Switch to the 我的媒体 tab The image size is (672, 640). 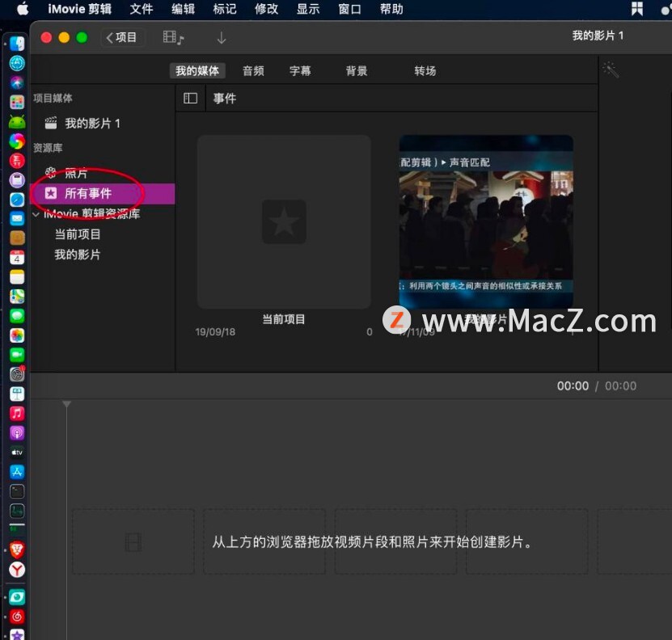[x=197, y=70]
